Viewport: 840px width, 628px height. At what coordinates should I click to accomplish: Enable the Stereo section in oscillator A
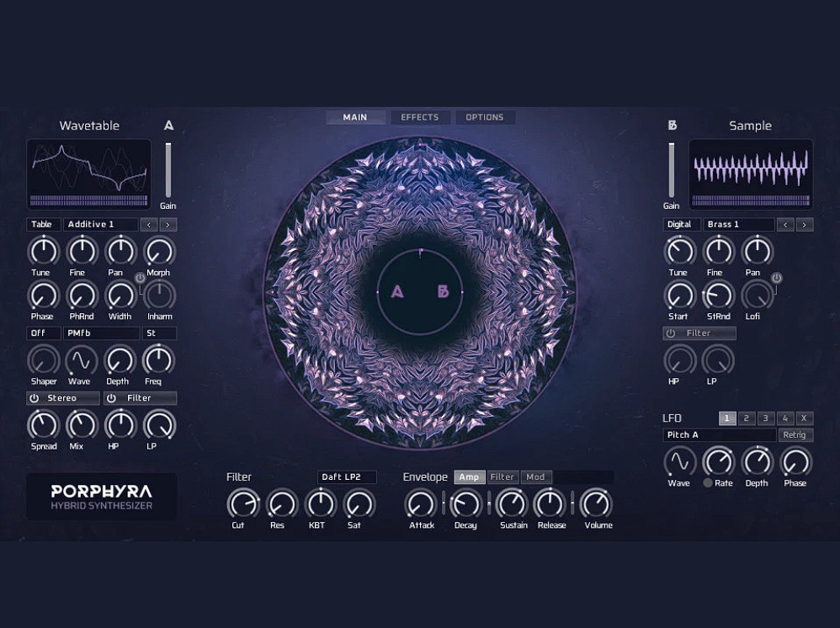tap(35, 398)
